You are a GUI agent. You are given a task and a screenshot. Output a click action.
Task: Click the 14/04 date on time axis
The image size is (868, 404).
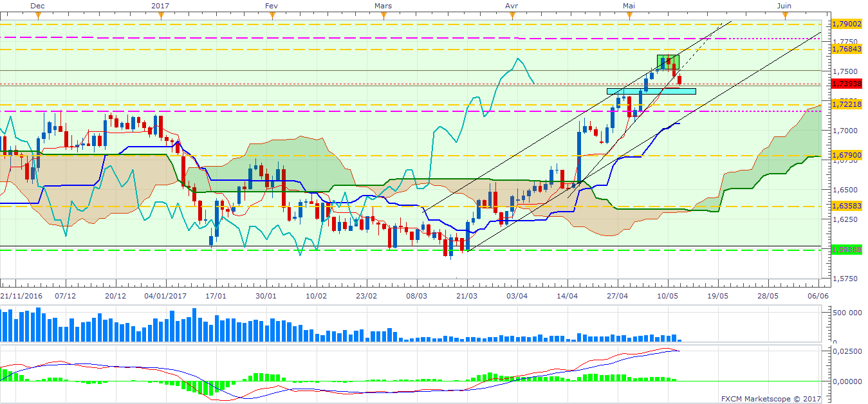point(568,296)
